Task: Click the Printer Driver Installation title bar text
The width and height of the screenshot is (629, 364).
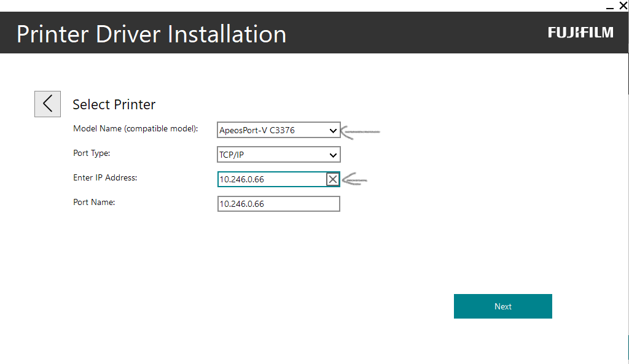Action: point(151,34)
